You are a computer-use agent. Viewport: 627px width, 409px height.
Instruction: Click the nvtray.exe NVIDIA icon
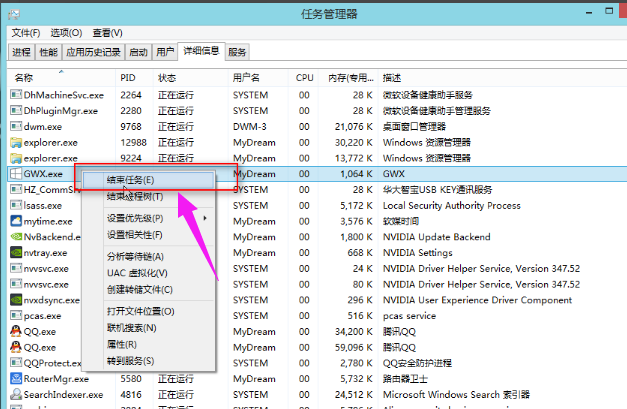point(16,253)
